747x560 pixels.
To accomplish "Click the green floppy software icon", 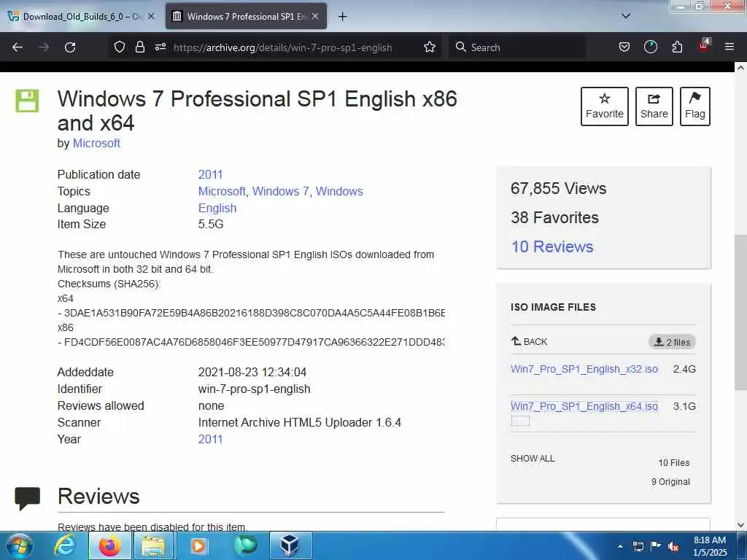I will point(27,101).
